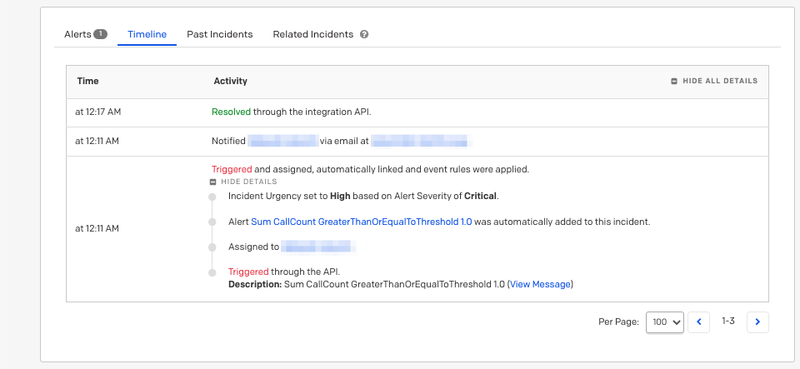800x369 pixels.
Task: Click the 1-3 page range indicator
Action: 728,321
